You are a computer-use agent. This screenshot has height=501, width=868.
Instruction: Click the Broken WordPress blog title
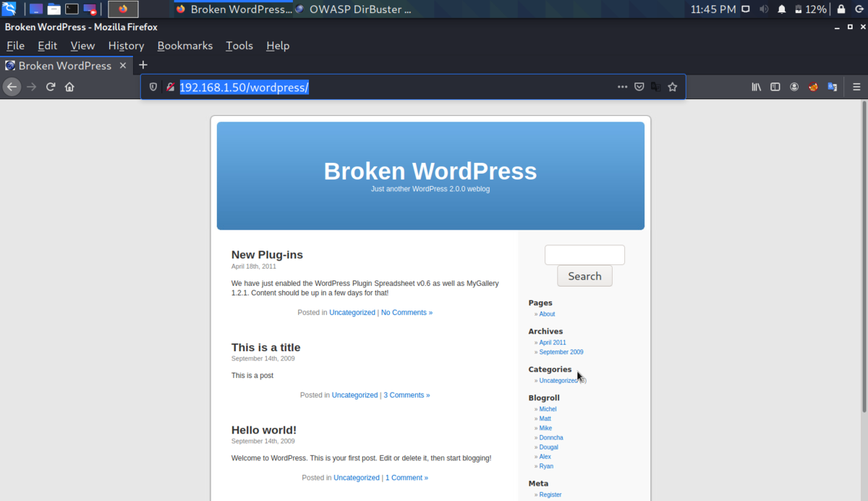coord(430,171)
